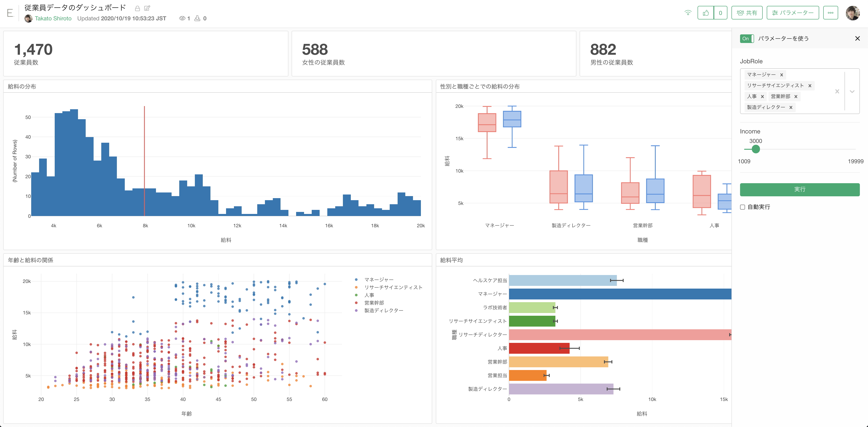868x427 pixels.
Task: Toggle the パラメーターを使う On switch
Action: pos(747,38)
